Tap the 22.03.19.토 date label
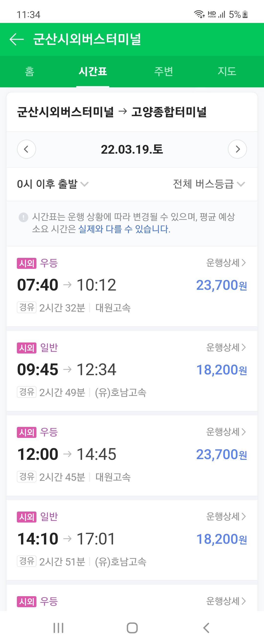This screenshot has height=644, width=264. (132, 150)
